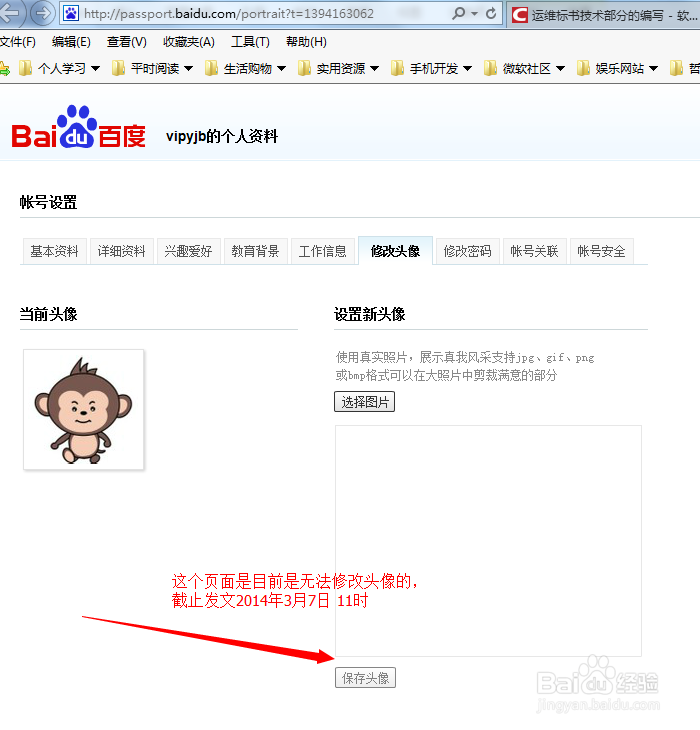Click the 手机开发 folder icon
Viewport: 700px width, 730px height.
point(397,68)
